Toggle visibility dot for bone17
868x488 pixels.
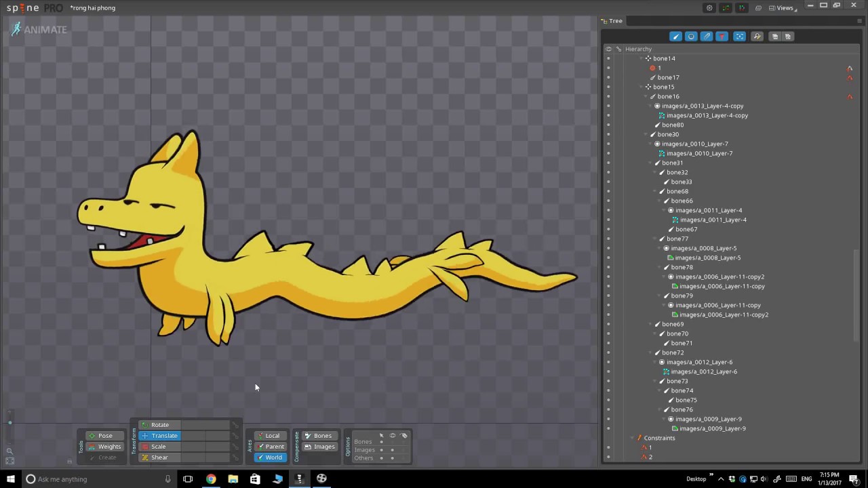click(x=608, y=77)
